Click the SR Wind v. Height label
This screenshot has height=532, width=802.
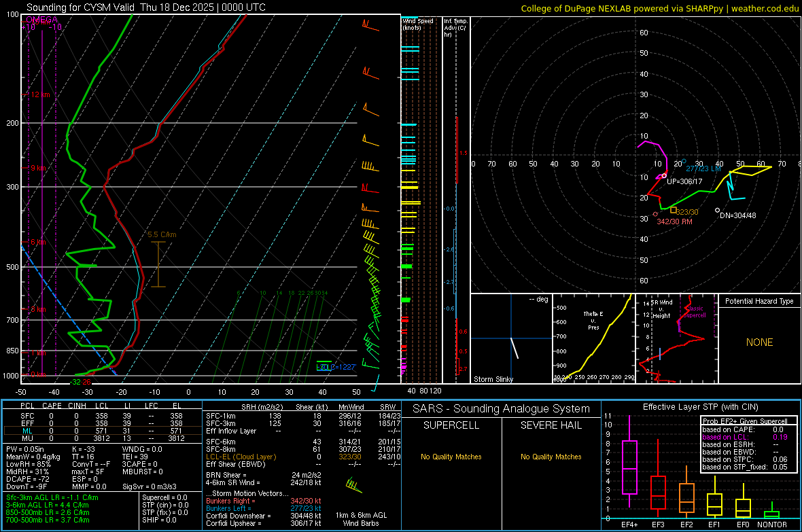tap(661, 309)
